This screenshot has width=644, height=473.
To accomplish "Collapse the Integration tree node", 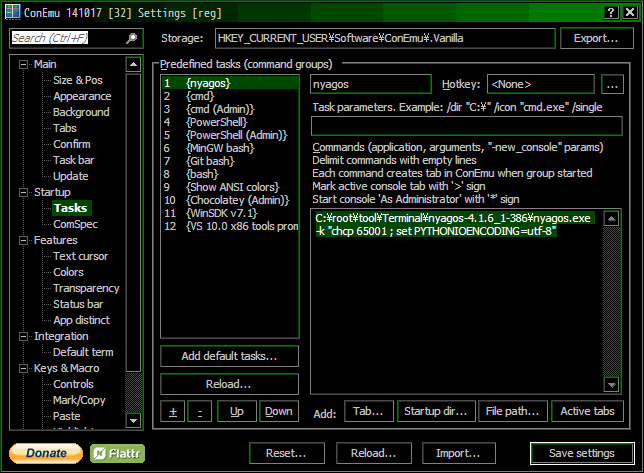I will tap(23, 336).
